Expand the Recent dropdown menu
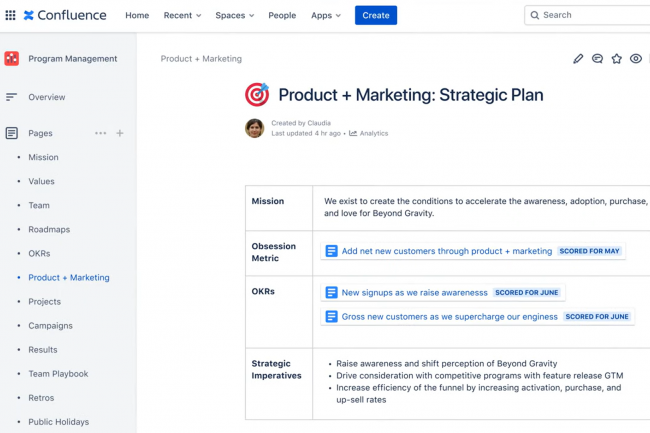This screenshot has height=433, width=650. (182, 15)
